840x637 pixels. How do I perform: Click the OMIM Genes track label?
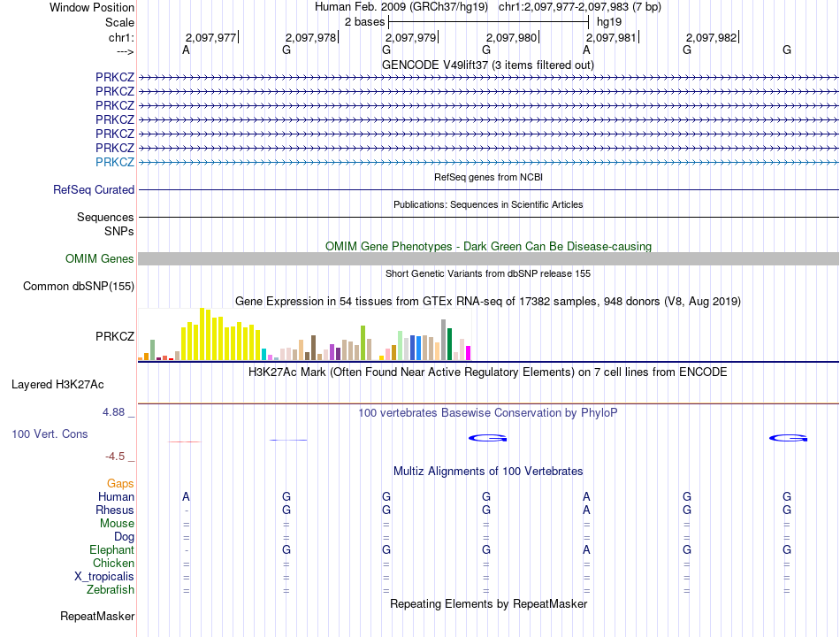pyautogui.click(x=99, y=259)
